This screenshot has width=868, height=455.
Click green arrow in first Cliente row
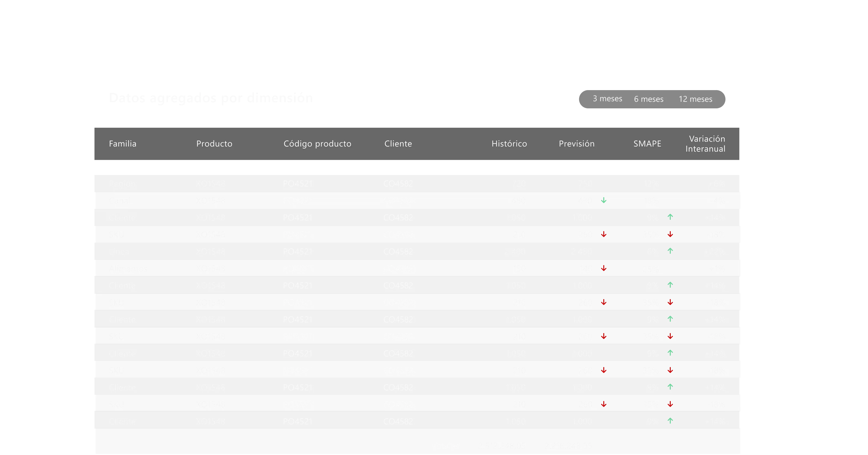point(670,217)
